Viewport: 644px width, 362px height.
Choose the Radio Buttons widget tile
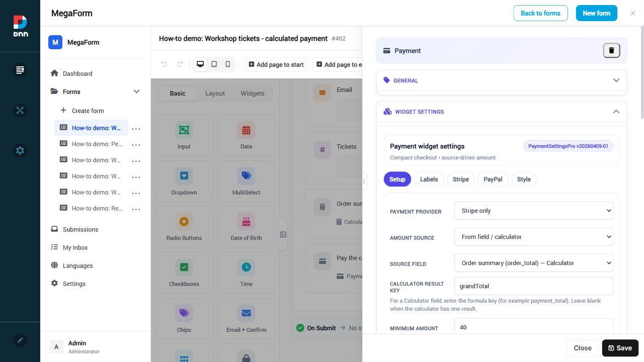[x=184, y=227]
